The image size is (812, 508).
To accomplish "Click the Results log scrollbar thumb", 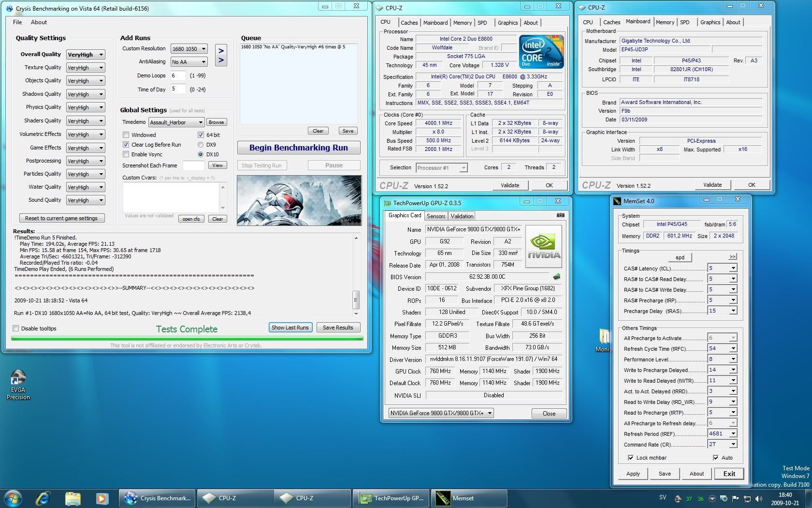I will (356, 299).
